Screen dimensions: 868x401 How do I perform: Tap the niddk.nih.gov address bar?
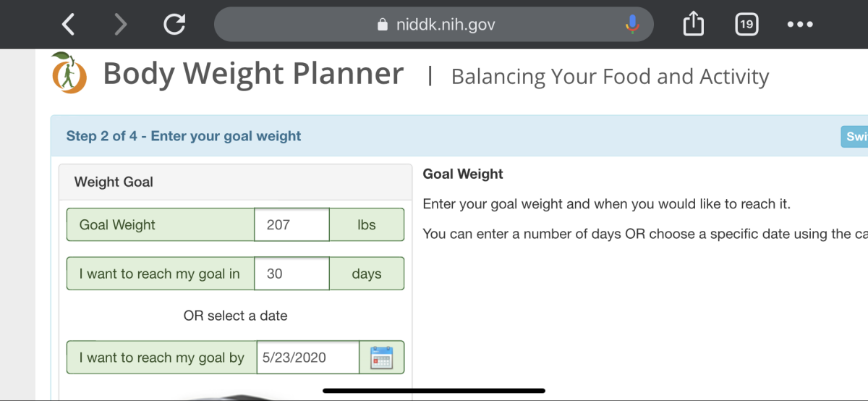coord(445,25)
